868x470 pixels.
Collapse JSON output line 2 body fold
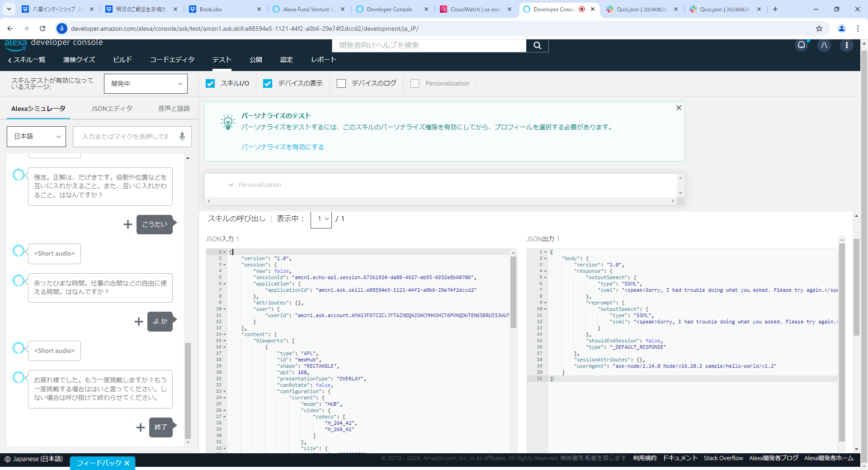point(546,259)
